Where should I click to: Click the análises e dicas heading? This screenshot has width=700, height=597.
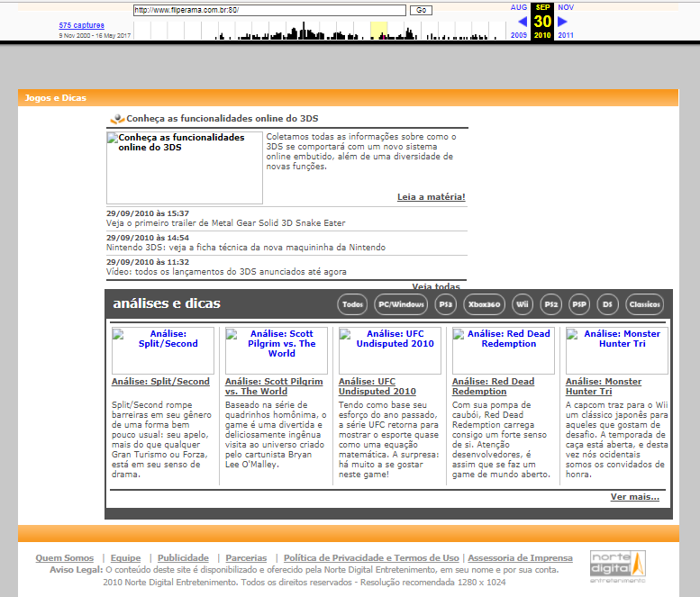[x=167, y=303]
